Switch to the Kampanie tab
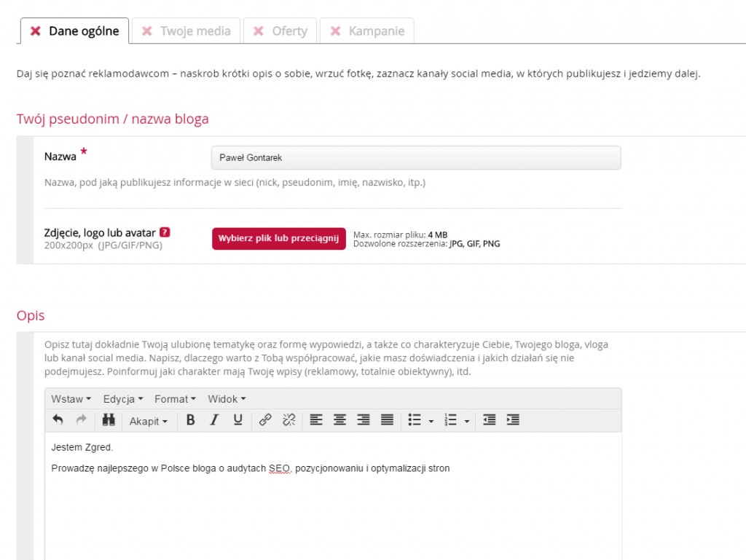The height and width of the screenshot is (560, 746). 367,31
